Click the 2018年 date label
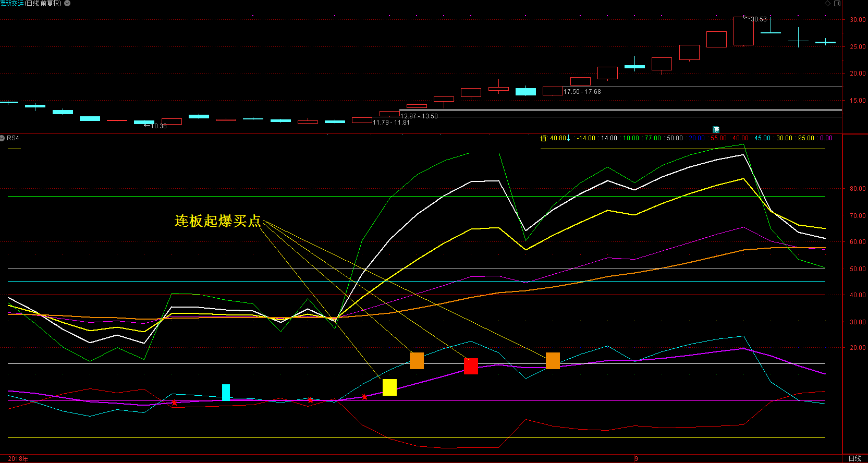 click(x=18, y=459)
